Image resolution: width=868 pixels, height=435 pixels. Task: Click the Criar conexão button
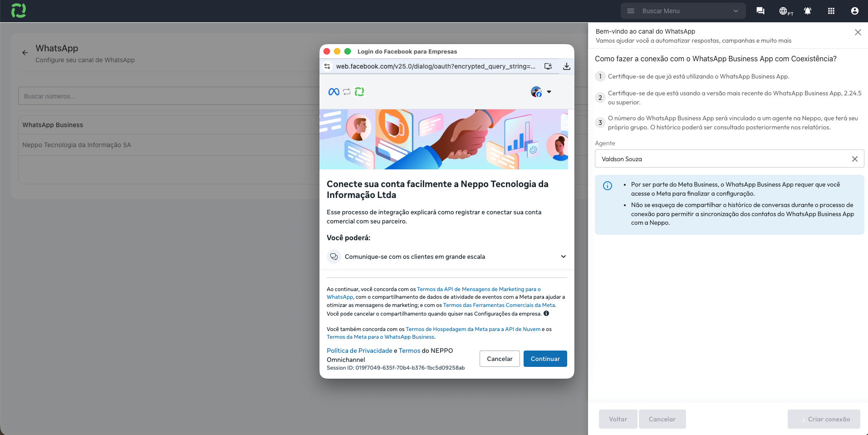tap(824, 419)
